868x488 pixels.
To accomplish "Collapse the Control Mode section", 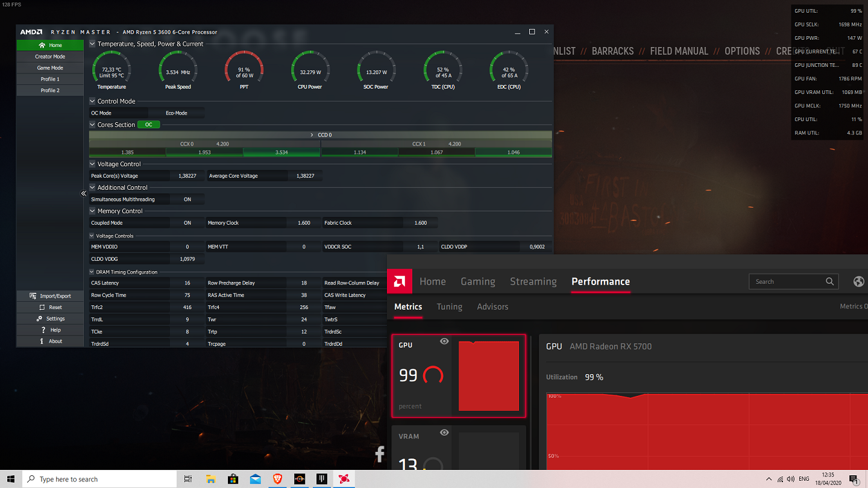I will coord(92,101).
